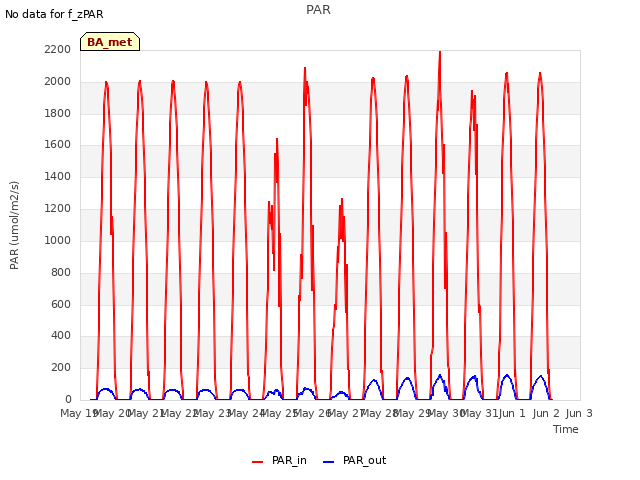This screenshot has width=640, height=480.
Task: Click the Jun 3 x-axis label
Action: [x=579, y=413]
